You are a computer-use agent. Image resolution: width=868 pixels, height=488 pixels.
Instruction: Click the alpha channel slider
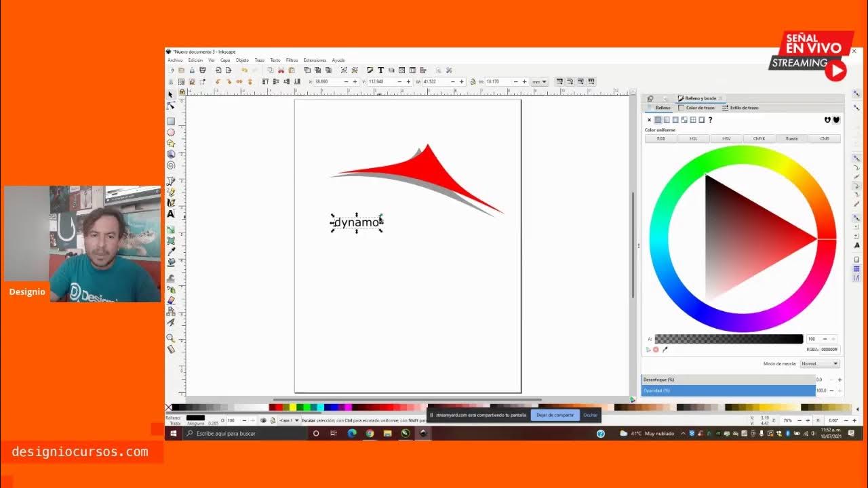(x=729, y=339)
